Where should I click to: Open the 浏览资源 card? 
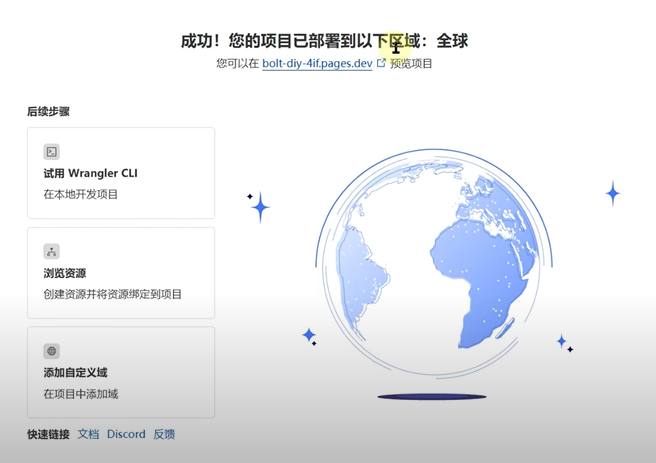coord(121,273)
